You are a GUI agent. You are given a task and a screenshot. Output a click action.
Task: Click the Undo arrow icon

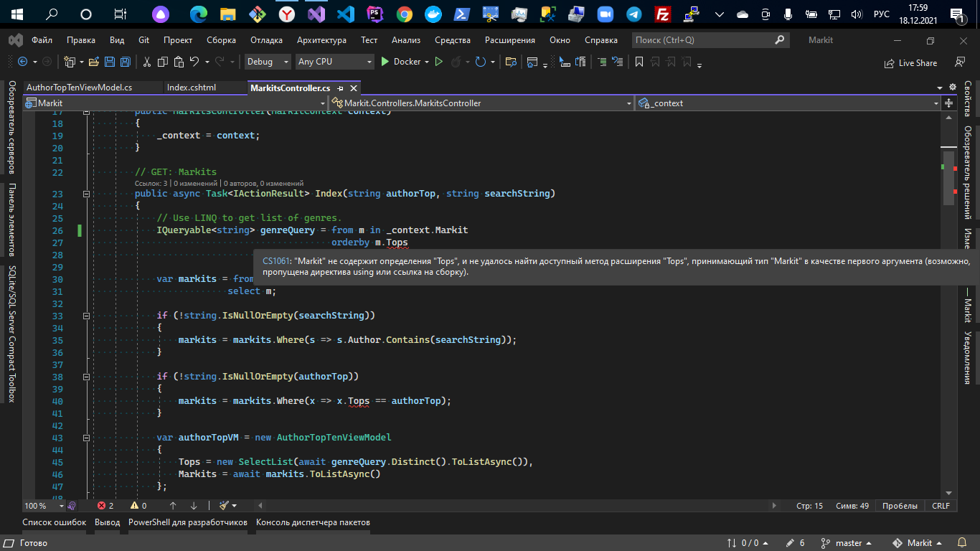pos(194,62)
